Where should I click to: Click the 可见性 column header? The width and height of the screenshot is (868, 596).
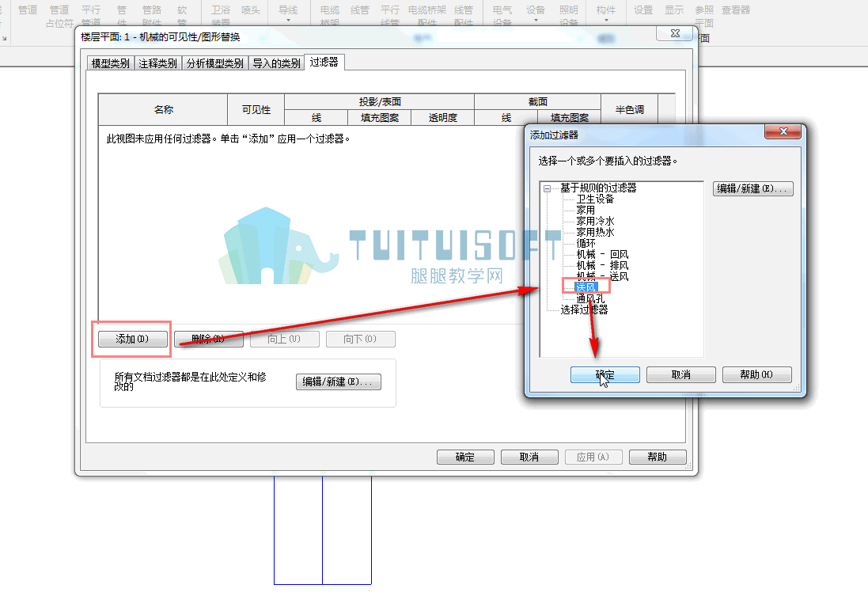click(x=256, y=110)
